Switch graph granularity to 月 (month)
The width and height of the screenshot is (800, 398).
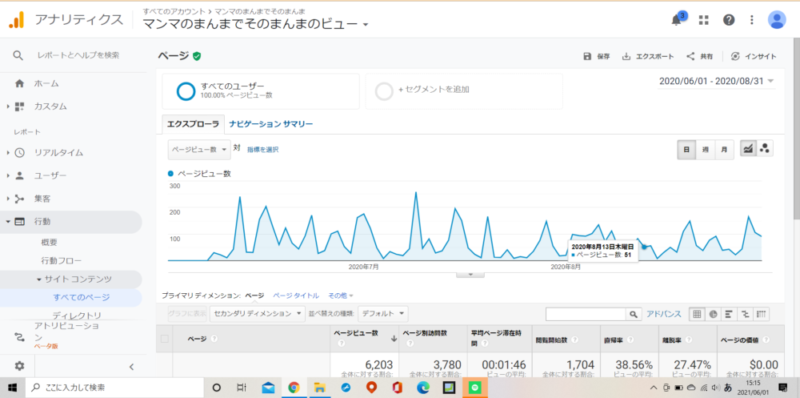[724, 150]
